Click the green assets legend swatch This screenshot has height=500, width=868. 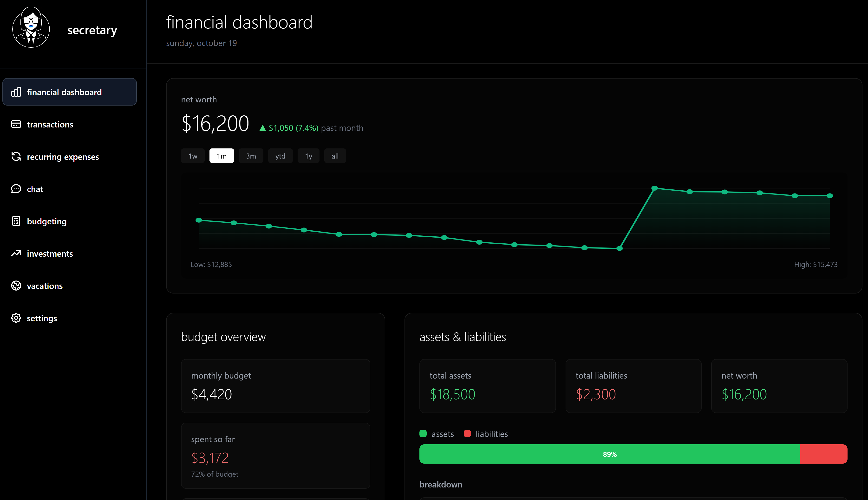point(423,434)
